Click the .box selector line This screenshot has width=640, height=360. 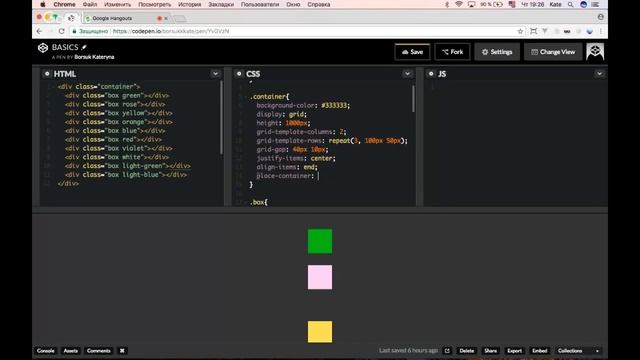click(x=259, y=202)
